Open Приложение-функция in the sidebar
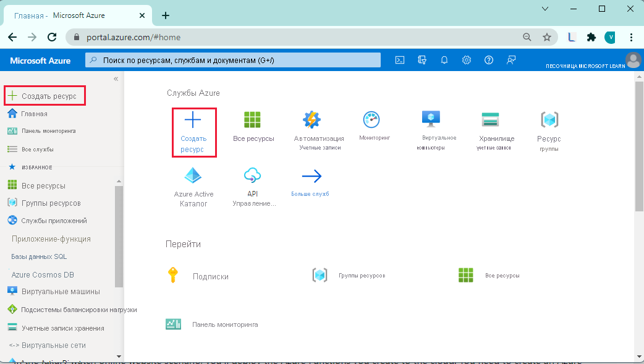The width and height of the screenshot is (644, 364). [x=51, y=239]
